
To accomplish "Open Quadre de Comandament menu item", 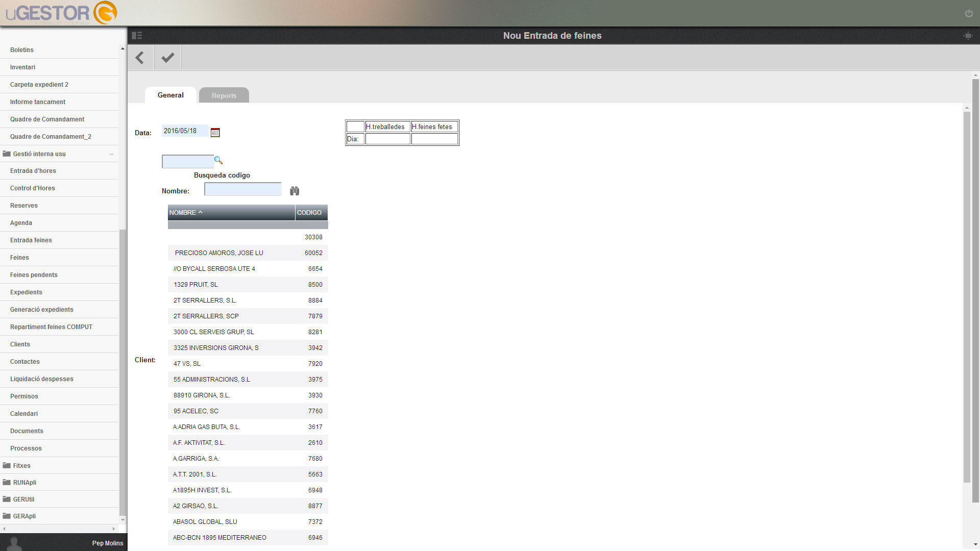I will click(x=59, y=119).
